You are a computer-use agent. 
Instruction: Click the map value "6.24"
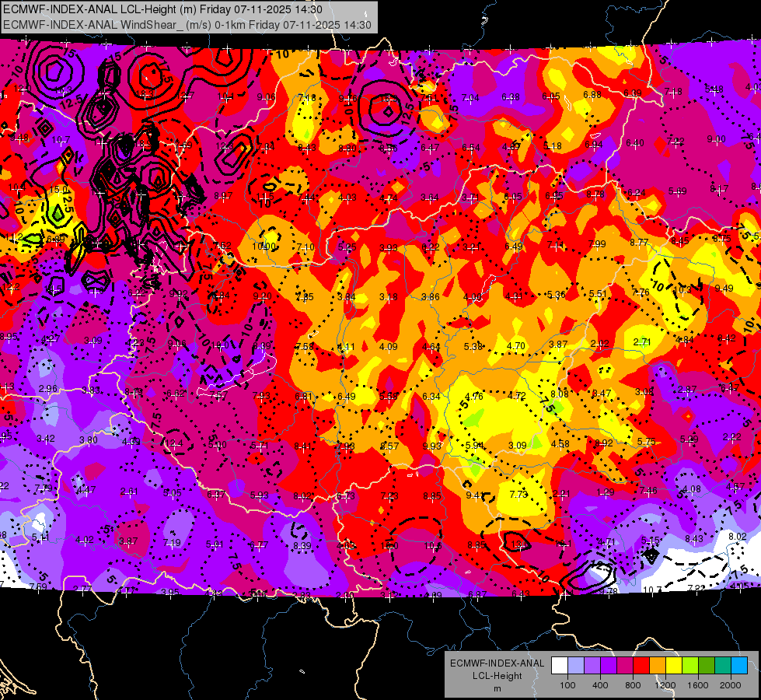(x=637, y=192)
